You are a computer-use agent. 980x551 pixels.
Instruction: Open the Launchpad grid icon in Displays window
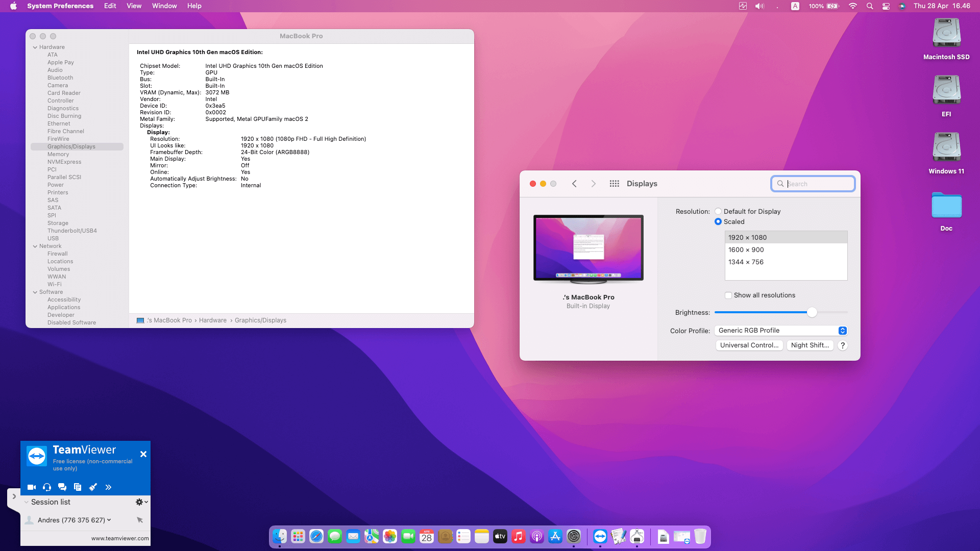click(x=615, y=183)
